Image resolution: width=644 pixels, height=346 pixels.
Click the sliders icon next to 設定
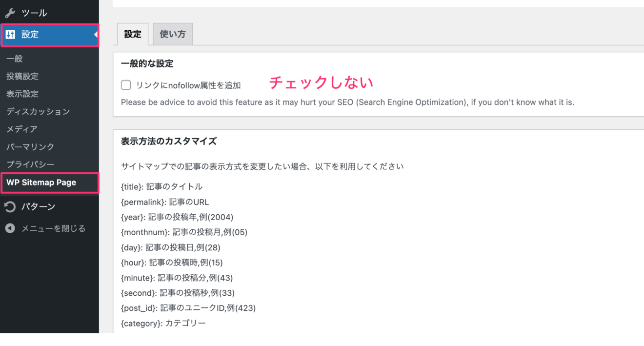[x=11, y=34]
